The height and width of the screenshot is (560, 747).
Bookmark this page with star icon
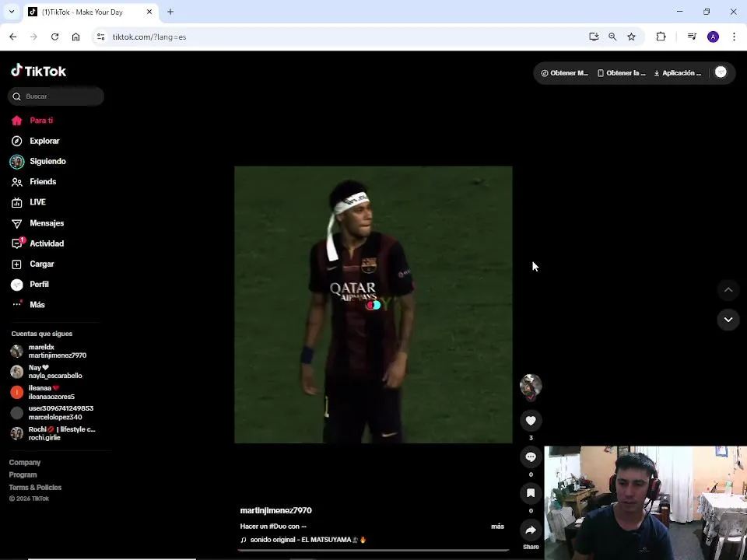(631, 37)
